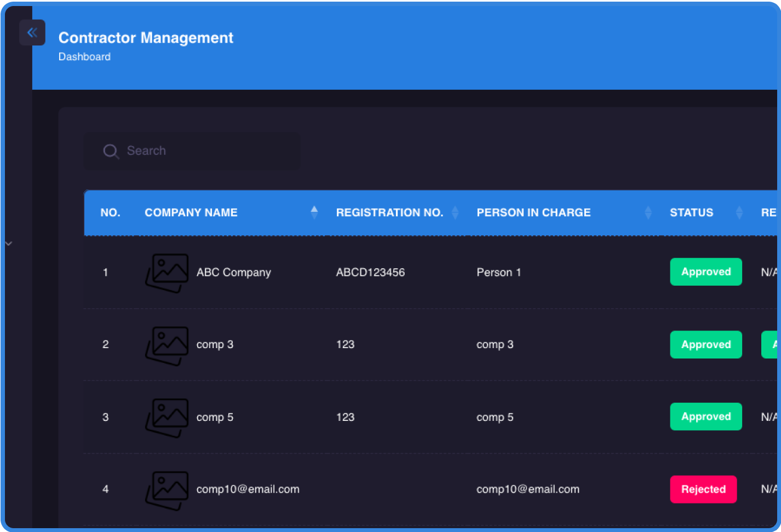Open the Dashboard breadcrumb link

coord(84,56)
